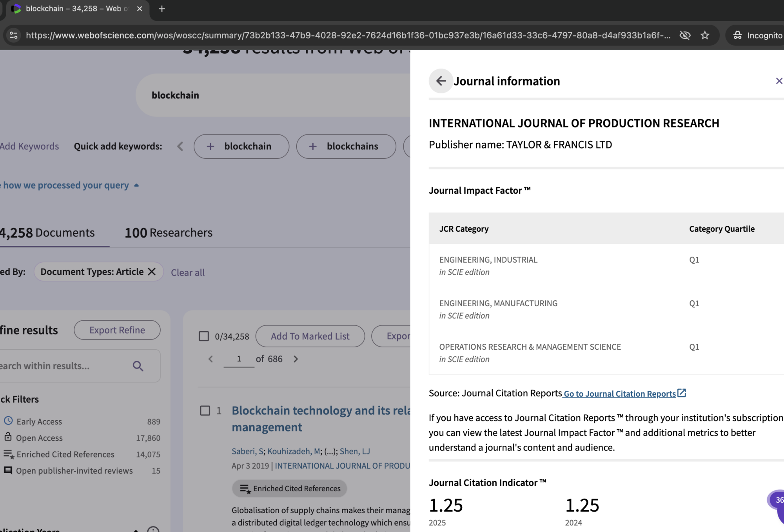The height and width of the screenshot is (532, 784).
Task: Click the 2024 Journal Citation Indicator value
Action: click(582, 505)
